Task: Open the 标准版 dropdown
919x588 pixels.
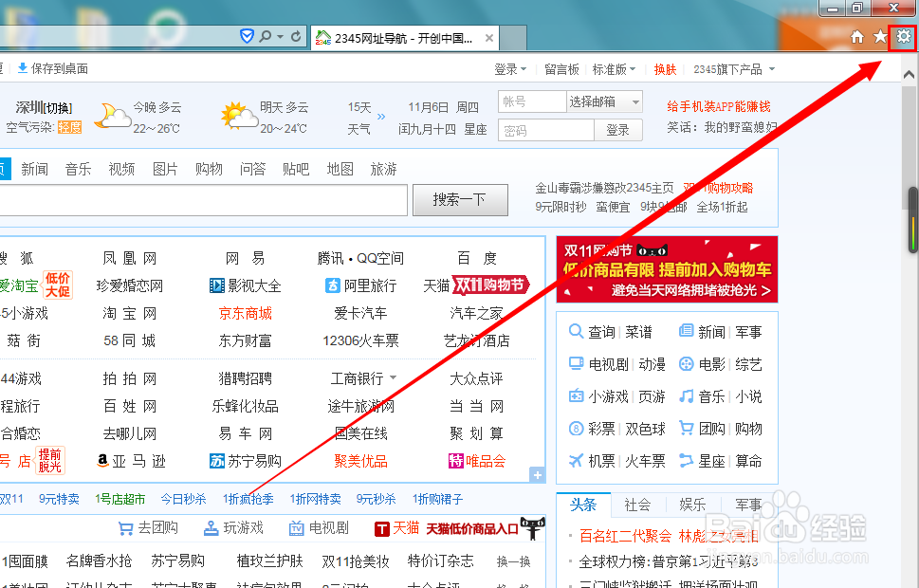Action: point(614,69)
